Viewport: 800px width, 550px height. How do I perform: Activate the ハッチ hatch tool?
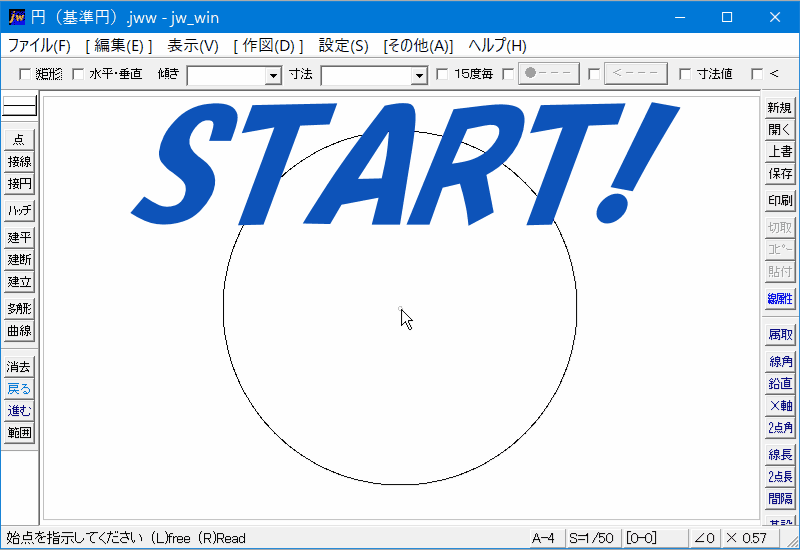click(x=19, y=210)
